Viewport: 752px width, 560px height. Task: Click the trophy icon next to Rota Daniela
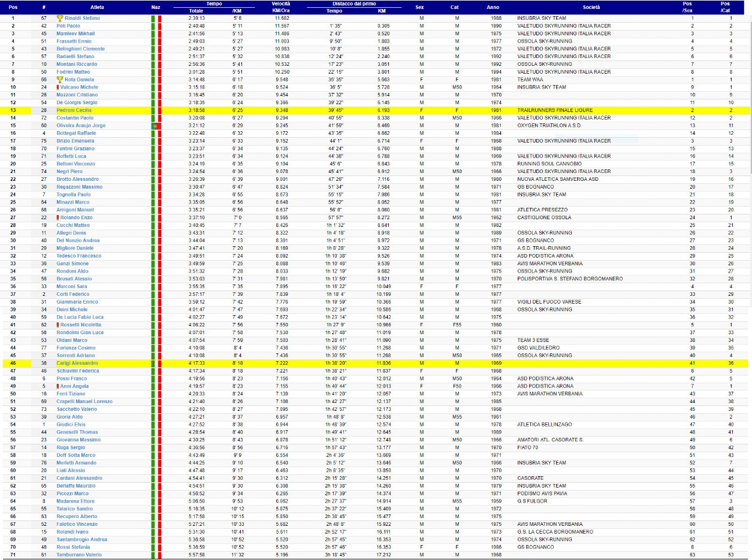pyautogui.click(x=60, y=79)
